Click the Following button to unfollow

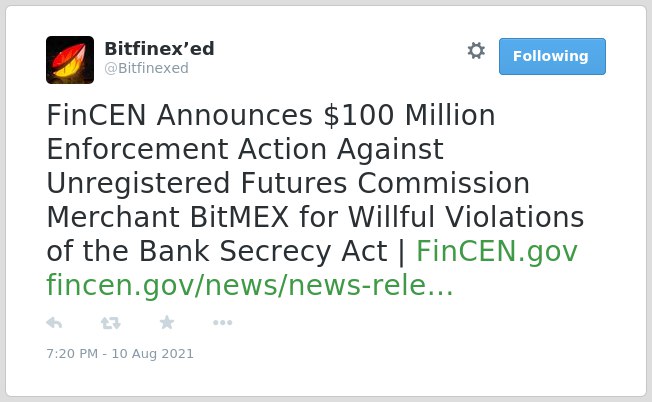pyautogui.click(x=552, y=57)
